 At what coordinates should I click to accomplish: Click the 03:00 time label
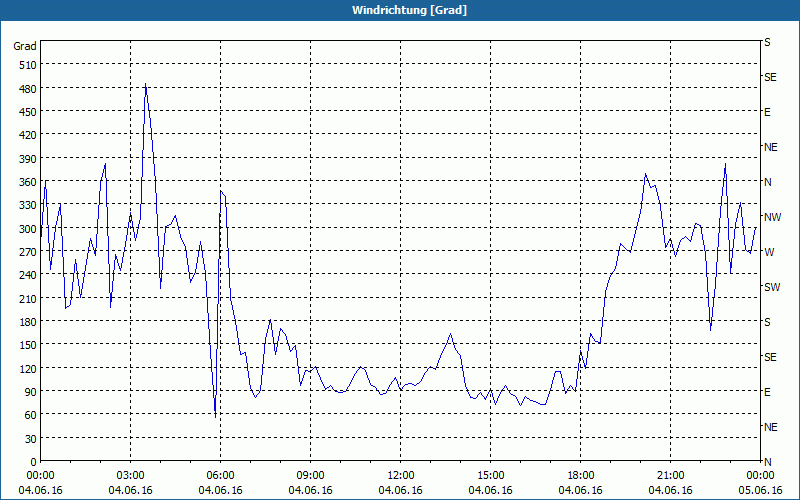coord(131,476)
